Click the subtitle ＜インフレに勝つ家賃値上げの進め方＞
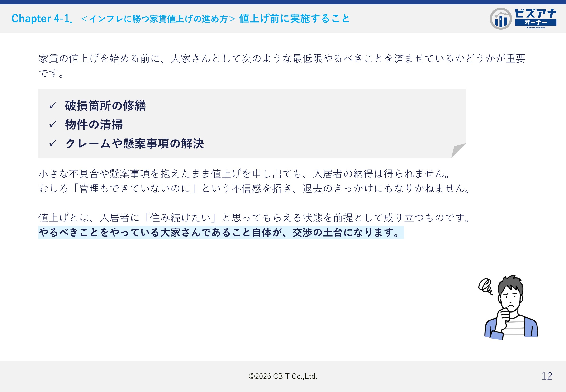Image resolution: width=566 pixels, height=392 pixels. click(158, 19)
